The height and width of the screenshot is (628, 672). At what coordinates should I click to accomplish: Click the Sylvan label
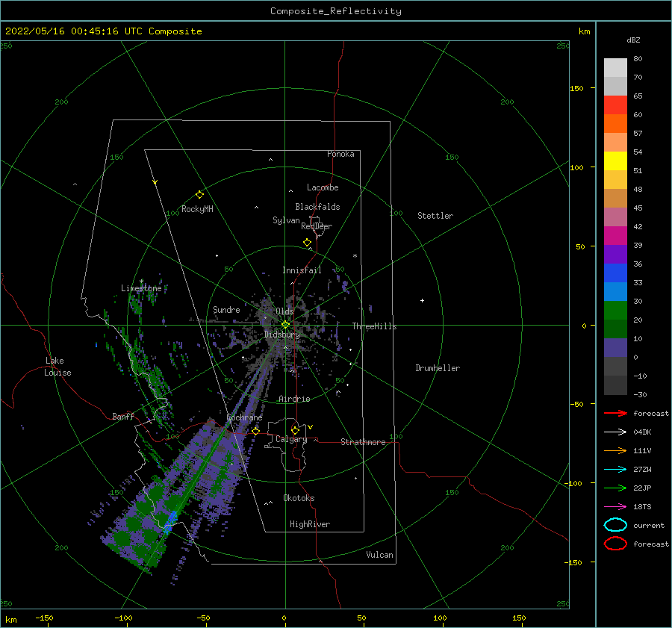(286, 220)
